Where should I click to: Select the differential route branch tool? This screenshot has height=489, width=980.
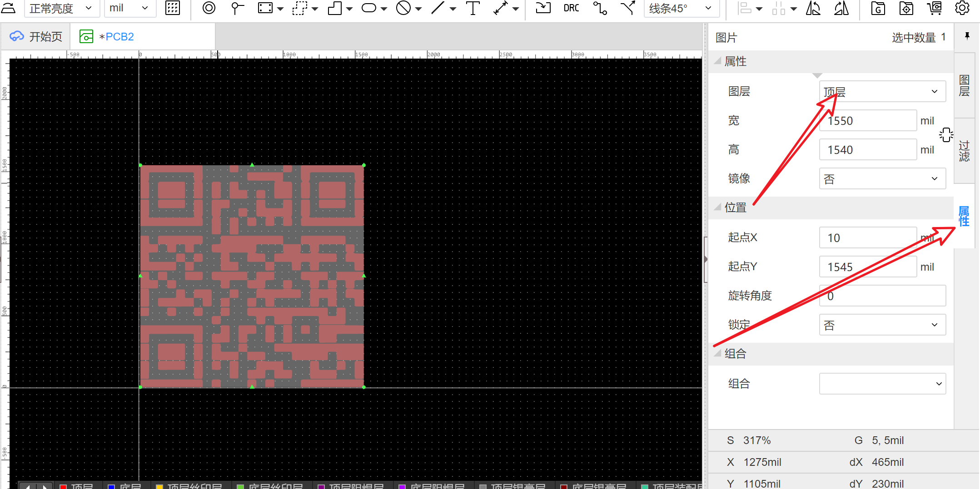pos(628,8)
